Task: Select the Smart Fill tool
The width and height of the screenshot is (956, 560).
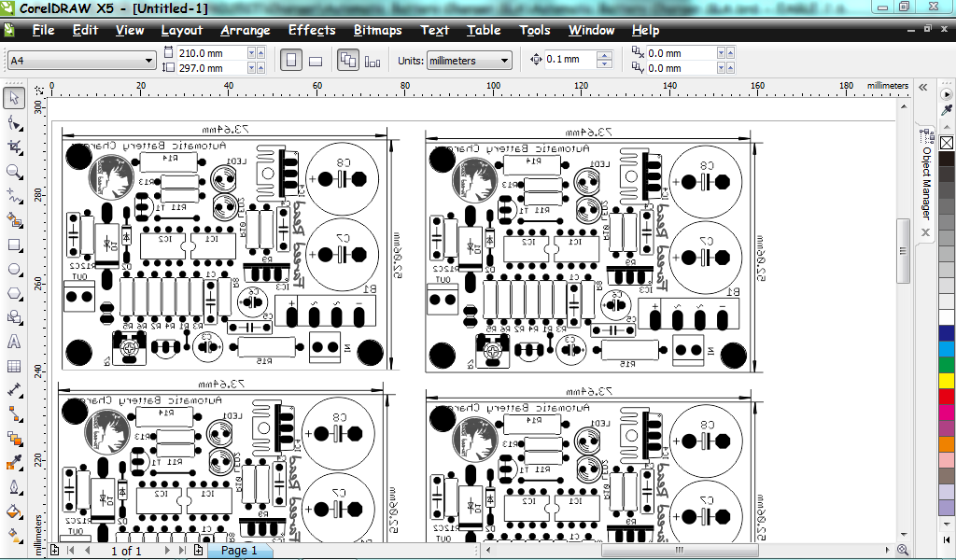Action: click(x=14, y=220)
